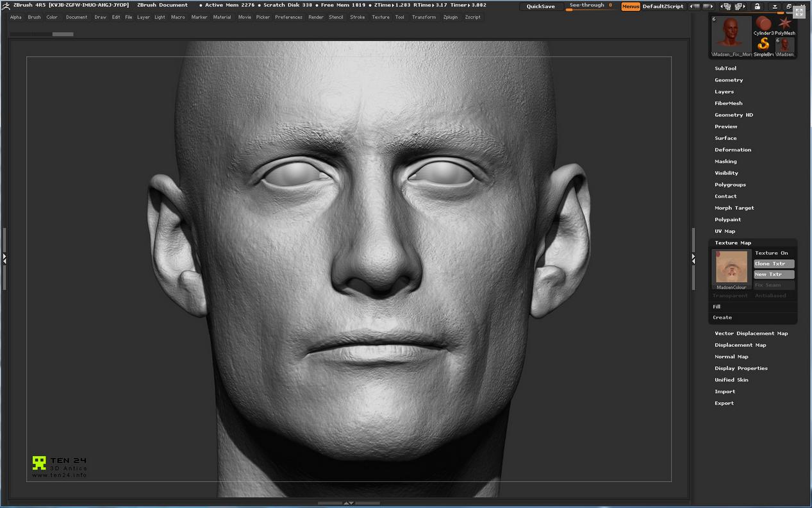Viewport: 812px width, 508px height.
Task: Collapse the Texture Map section
Action: [x=733, y=243]
